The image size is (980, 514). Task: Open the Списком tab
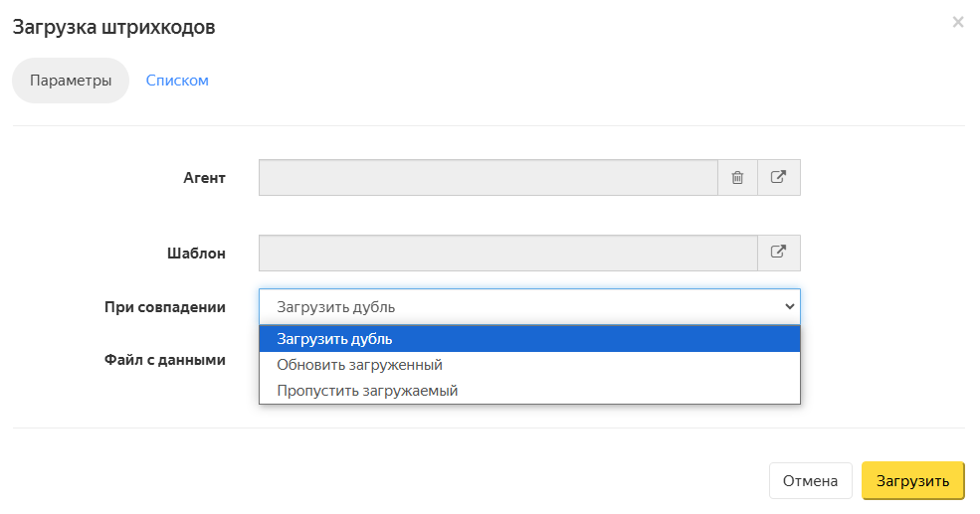click(x=177, y=81)
